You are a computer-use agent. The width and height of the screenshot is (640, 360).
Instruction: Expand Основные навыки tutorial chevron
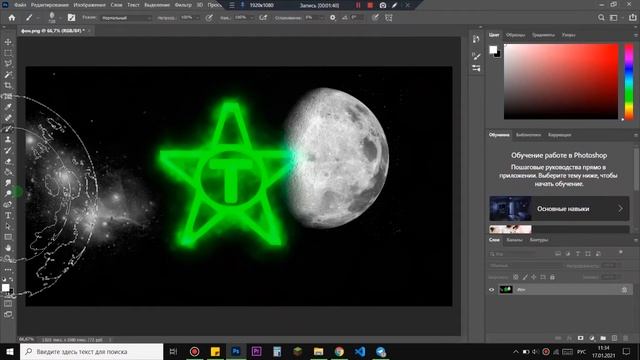click(620, 209)
